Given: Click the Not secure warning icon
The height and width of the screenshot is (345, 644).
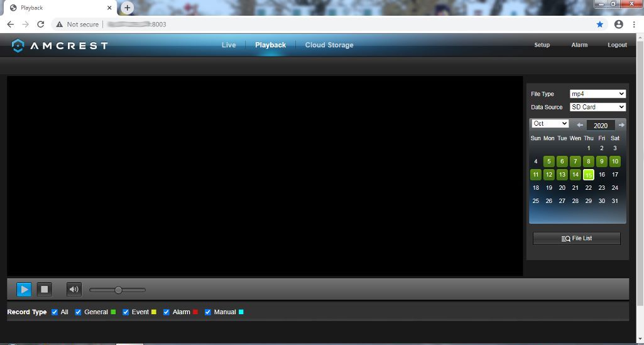Looking at the screenshot, I should point(60,25).
